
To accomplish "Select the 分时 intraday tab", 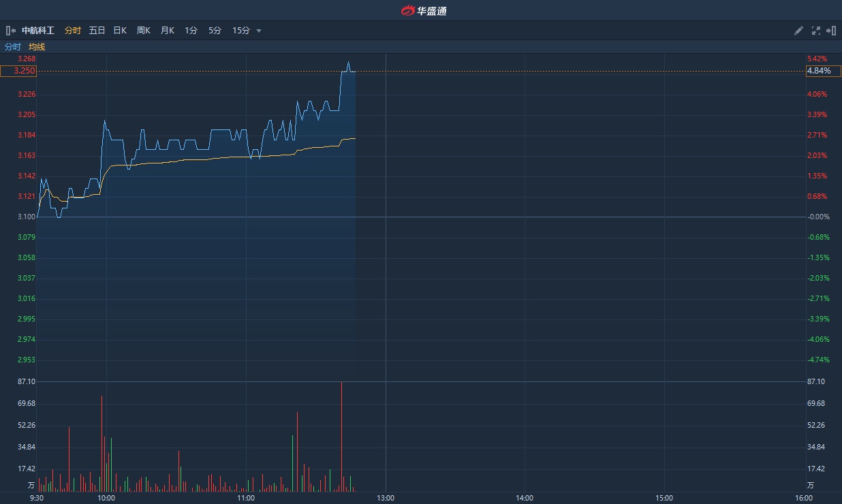I will [x=73, y=31].
